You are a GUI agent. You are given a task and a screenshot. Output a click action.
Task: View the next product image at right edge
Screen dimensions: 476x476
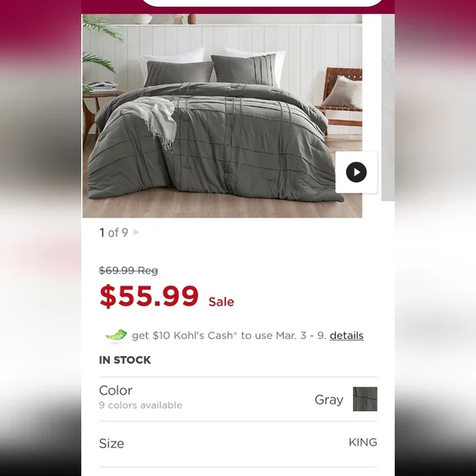(x=388, y=108)
